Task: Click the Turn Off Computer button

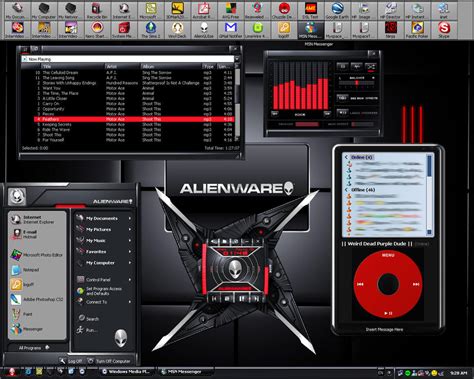Action: 109,361
